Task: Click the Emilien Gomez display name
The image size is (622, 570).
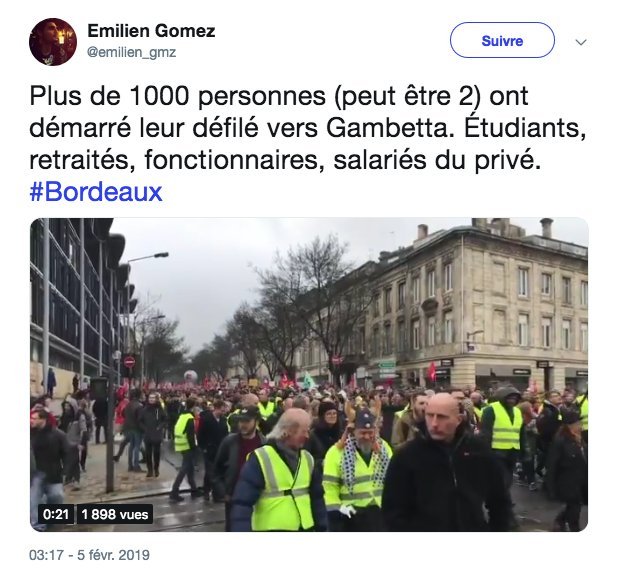Action: click(151, 31)
